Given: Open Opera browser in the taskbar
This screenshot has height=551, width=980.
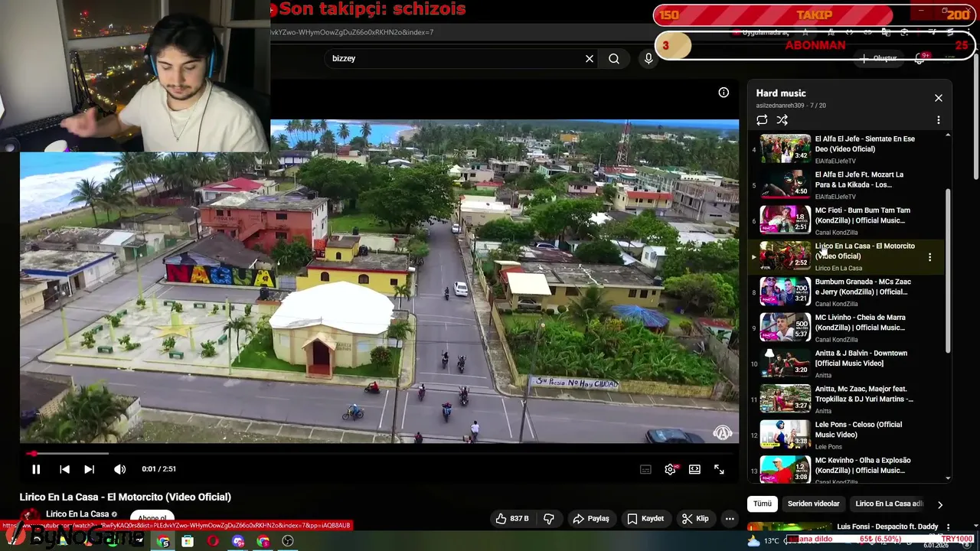Looking at the screenshot, I should (213, 541).
